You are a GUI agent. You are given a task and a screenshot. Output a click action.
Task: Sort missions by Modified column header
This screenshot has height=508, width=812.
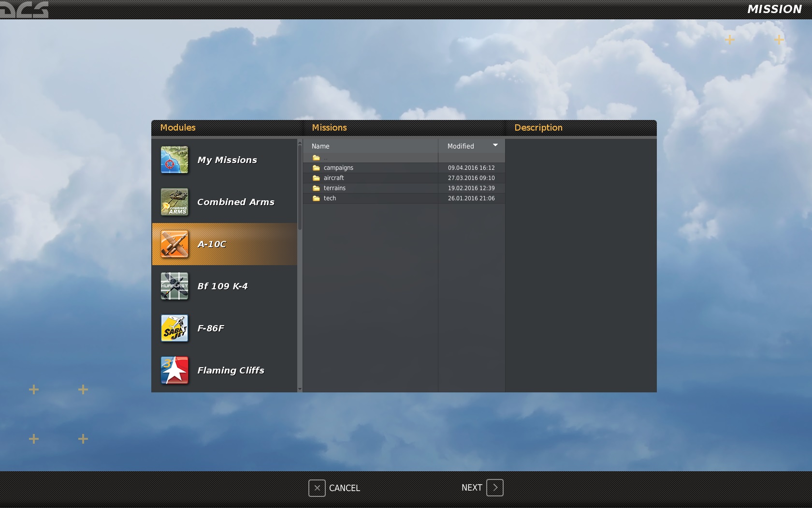point(472,146)
